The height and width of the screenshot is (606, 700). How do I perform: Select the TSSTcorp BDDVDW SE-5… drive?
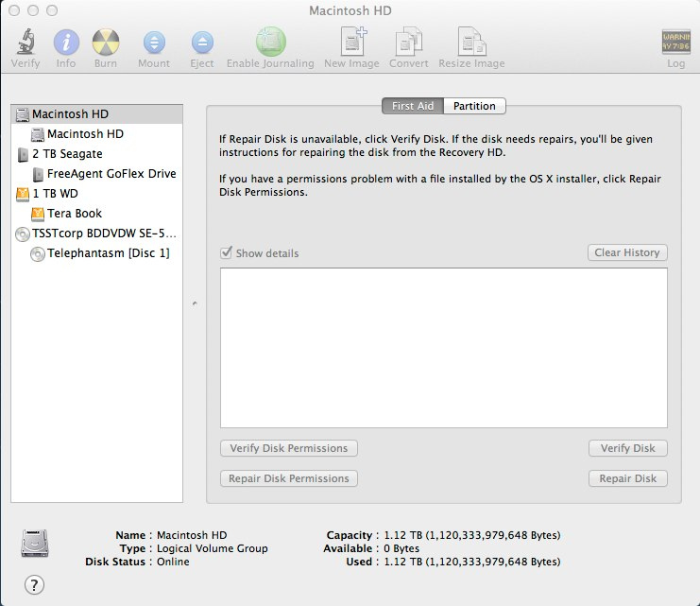[x=97, y=234]
